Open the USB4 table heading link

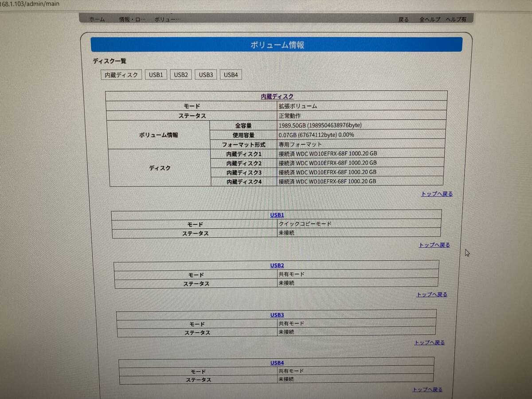[277, 363]
